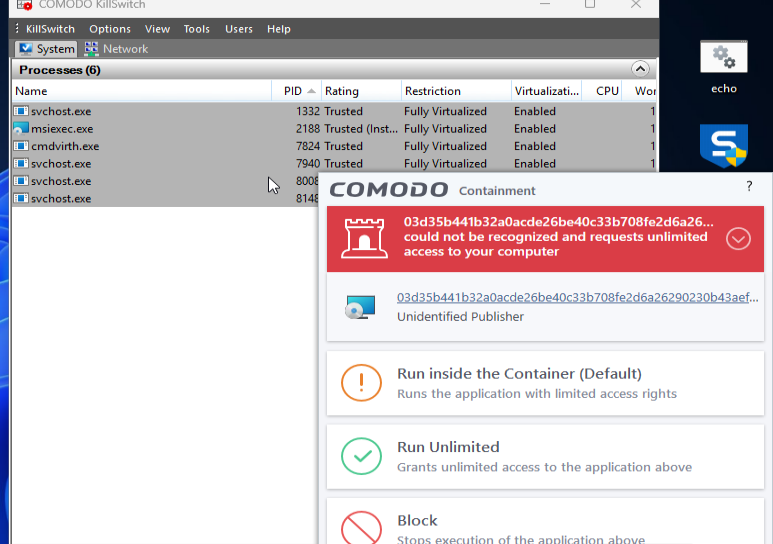Click Enabled virtualization cell of msiexec.exe
Image resolution: width=773 pixels, height=544 pixels.
click(535, 129)
